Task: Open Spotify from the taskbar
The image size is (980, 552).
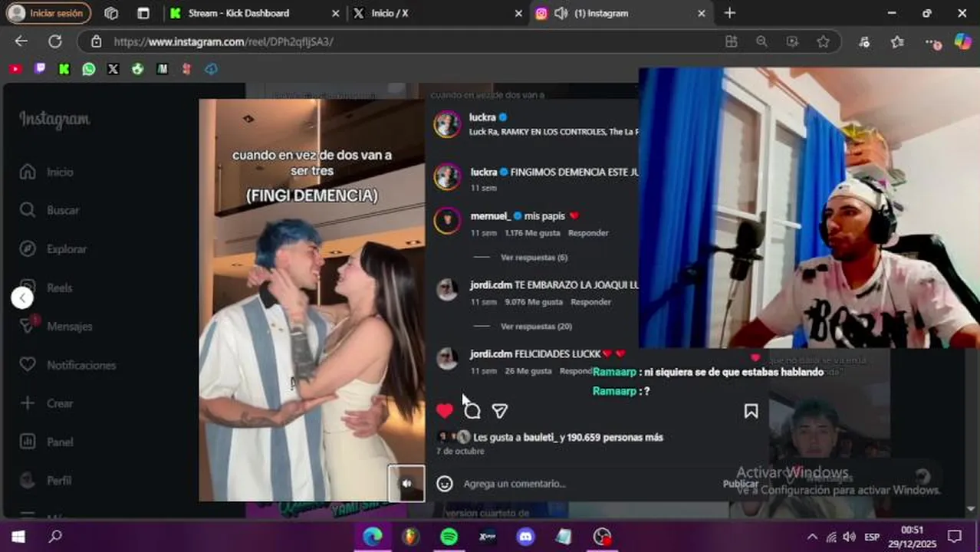Action: click(x=449, y=537)
